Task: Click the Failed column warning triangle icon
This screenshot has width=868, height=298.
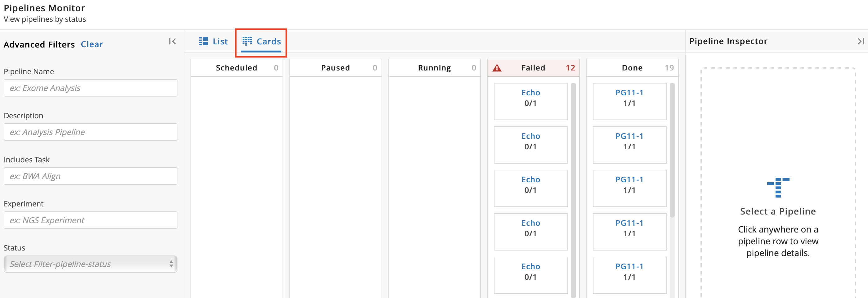Action: click(497, 68)
